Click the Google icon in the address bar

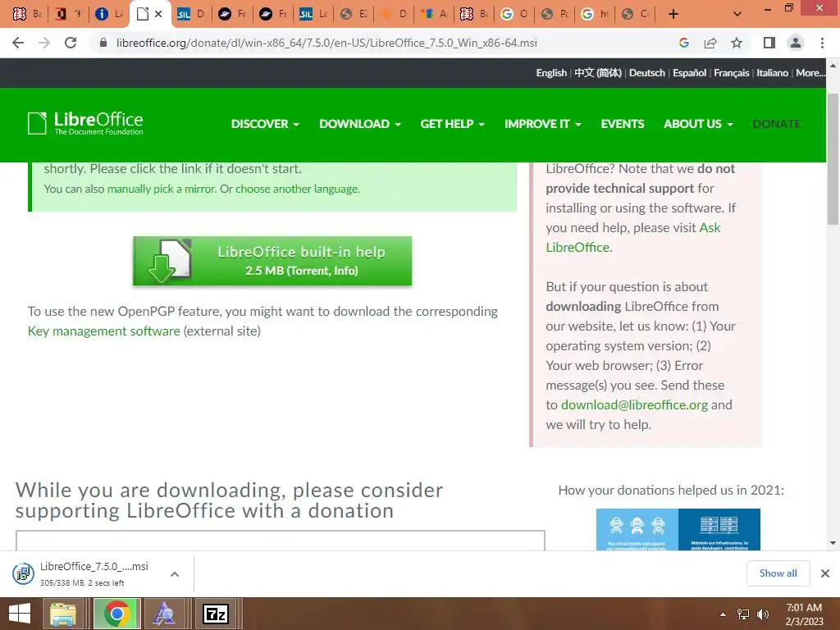[x=683, y=43]
